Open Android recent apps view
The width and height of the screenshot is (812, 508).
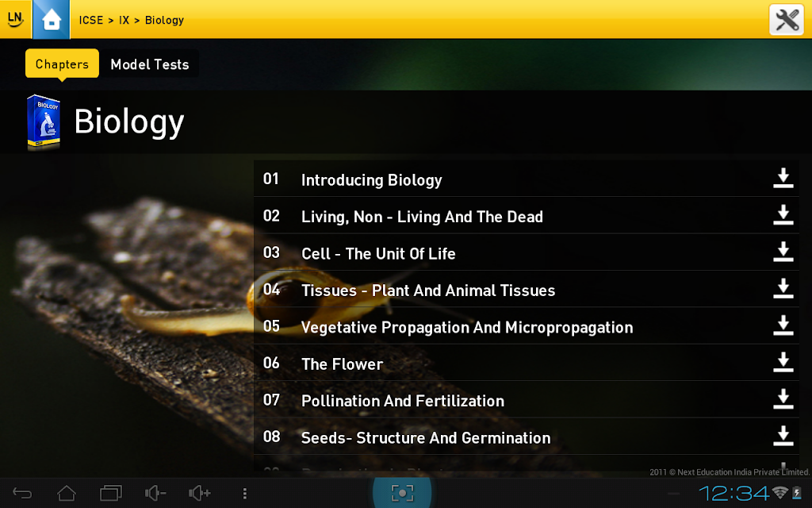111,493
